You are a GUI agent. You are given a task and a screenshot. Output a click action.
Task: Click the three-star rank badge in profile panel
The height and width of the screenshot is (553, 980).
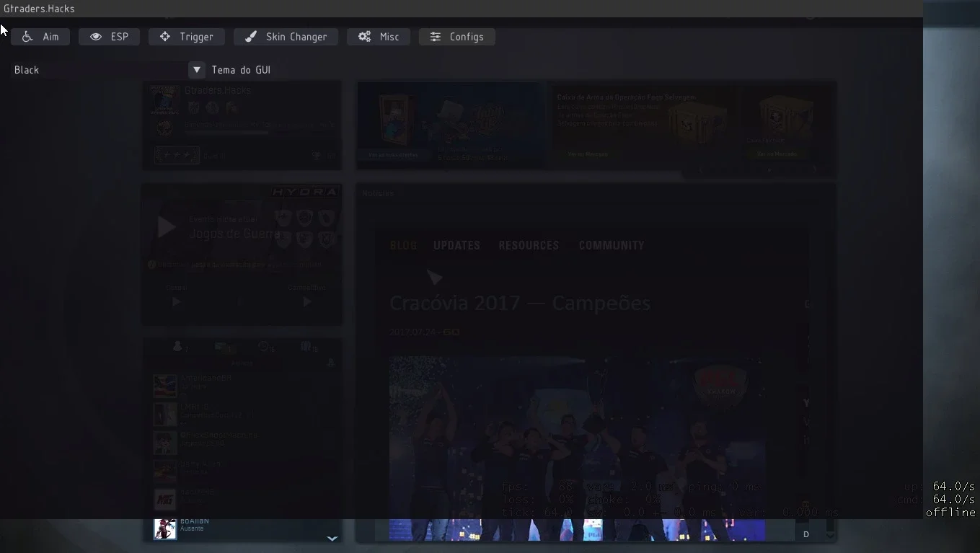click(177, 155)
